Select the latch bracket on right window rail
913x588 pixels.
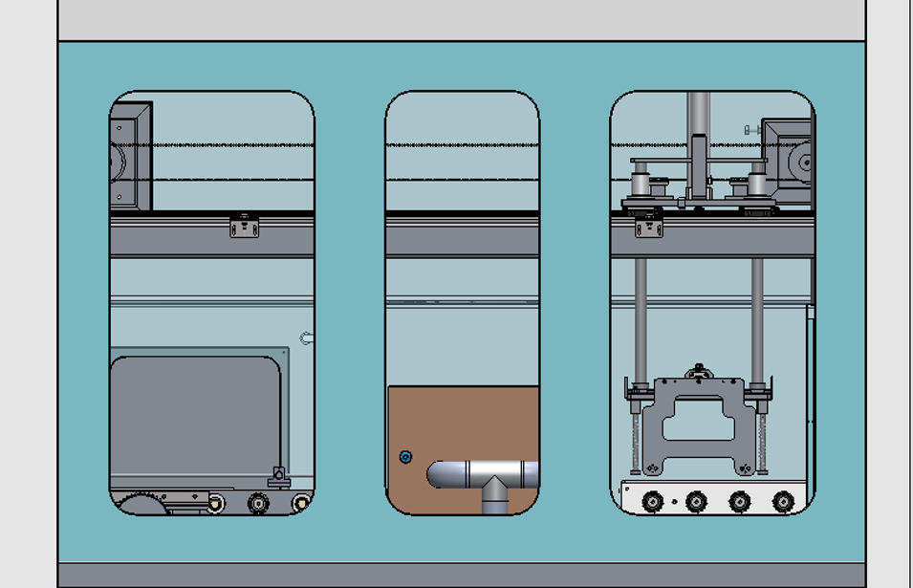[649, 226]
